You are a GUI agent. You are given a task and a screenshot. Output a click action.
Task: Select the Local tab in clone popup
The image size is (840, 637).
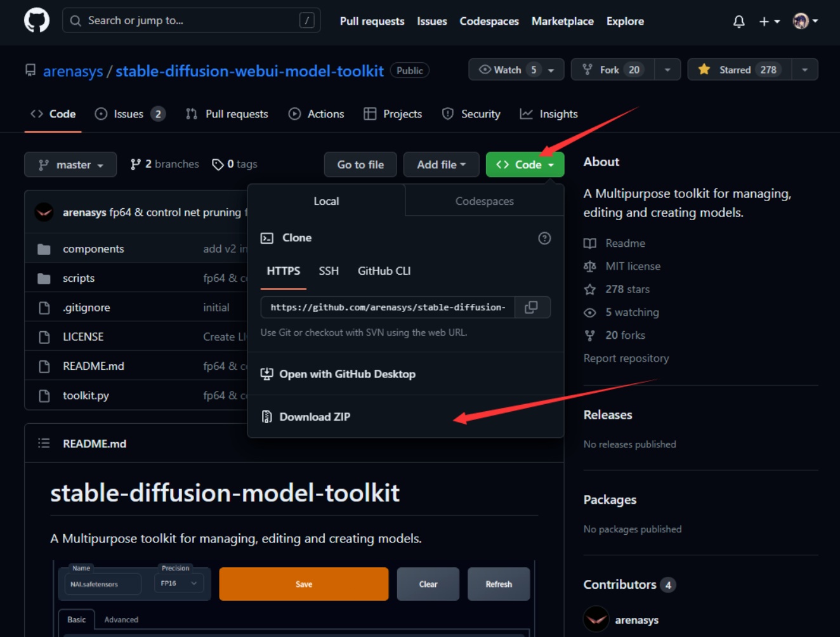[x=326, y=200]
